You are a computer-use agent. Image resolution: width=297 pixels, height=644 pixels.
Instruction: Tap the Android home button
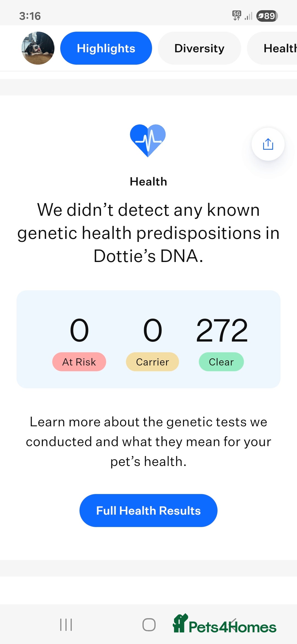click(149, 625)
